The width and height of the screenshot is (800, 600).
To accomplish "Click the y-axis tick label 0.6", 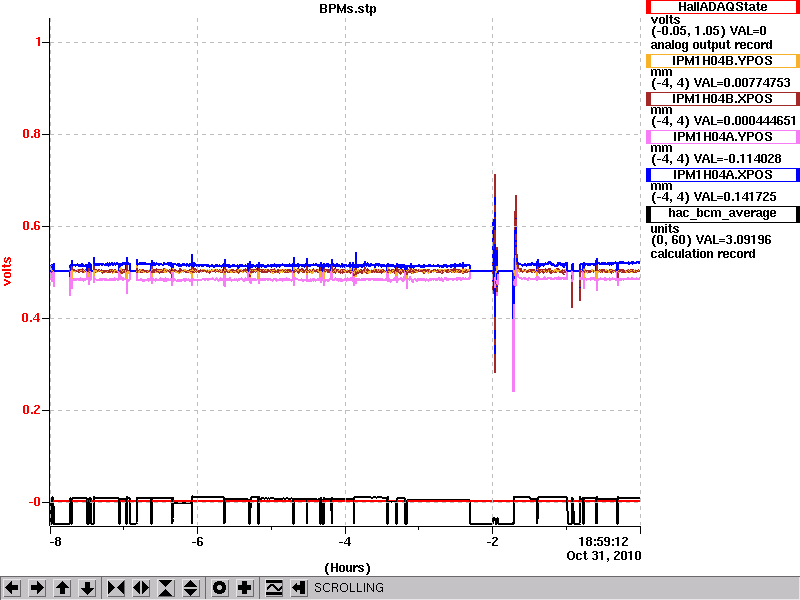I will (31, 226).
